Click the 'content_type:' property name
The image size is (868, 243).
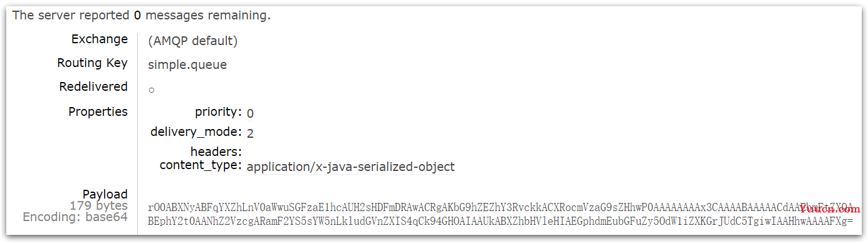[x=201, y=165]
